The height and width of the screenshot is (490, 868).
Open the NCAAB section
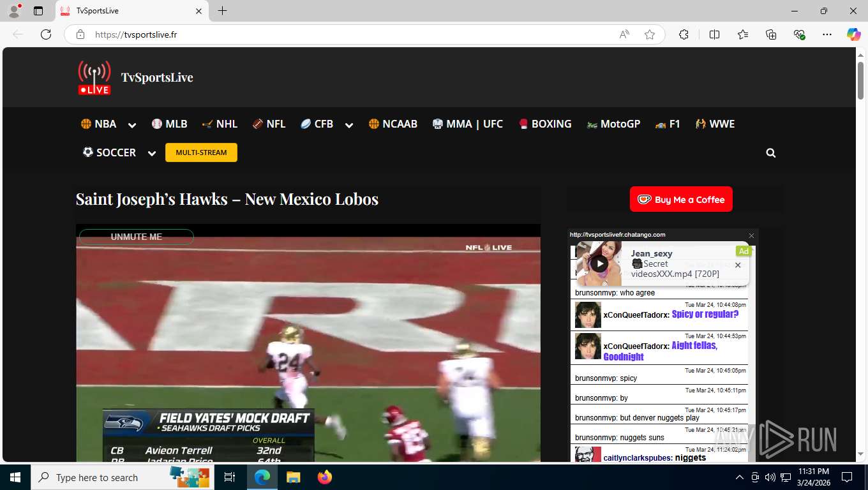click(393, 124)
